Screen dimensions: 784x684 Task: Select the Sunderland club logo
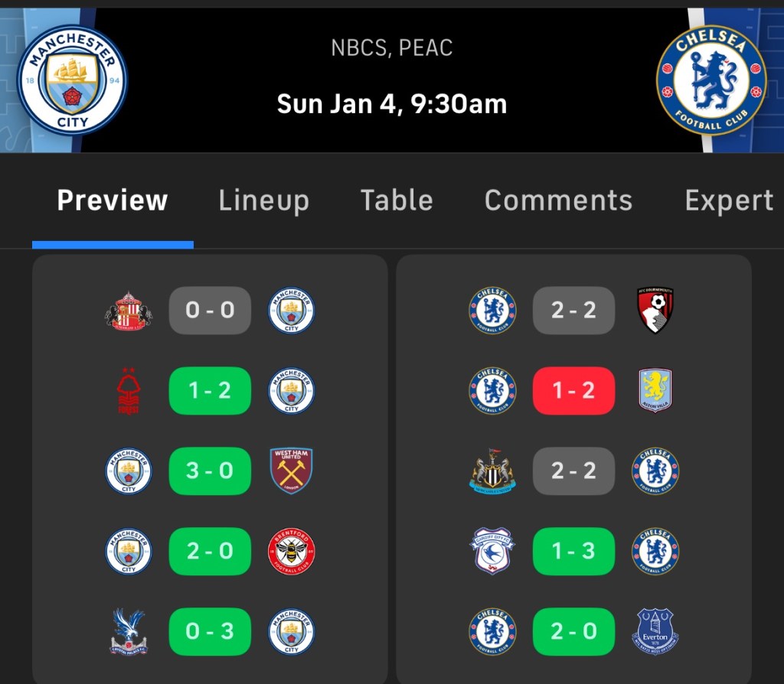click(x=128, y=311)
